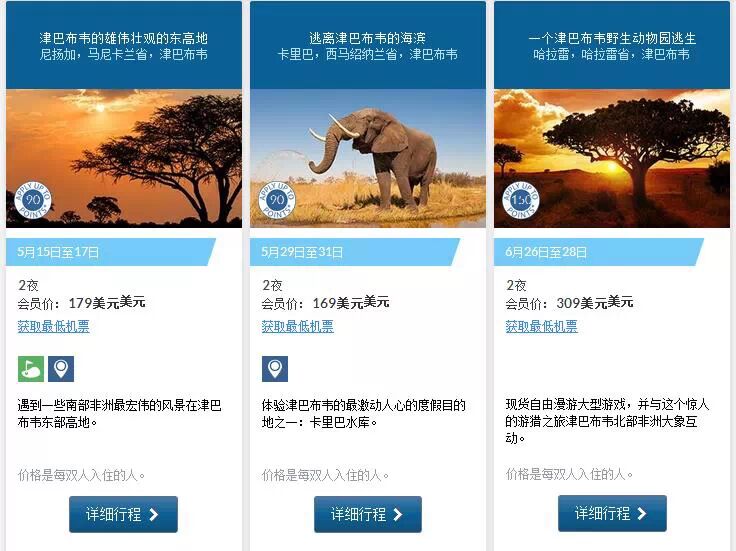Screen dimensions: 736x551
Task: Click the green golf icon in first card
Action: (31, 369)
